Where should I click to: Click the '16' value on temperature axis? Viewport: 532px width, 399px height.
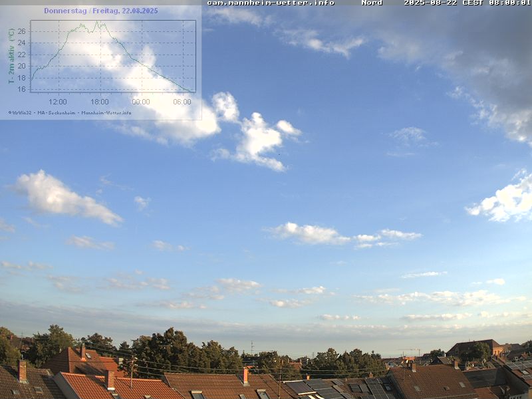tap(22, 89)
